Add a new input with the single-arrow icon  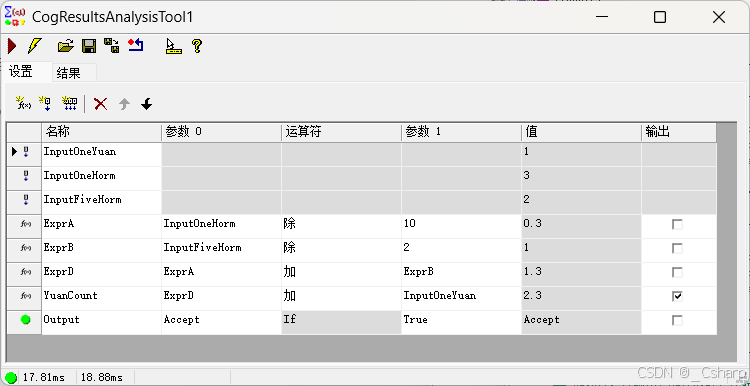coord(45,103)
